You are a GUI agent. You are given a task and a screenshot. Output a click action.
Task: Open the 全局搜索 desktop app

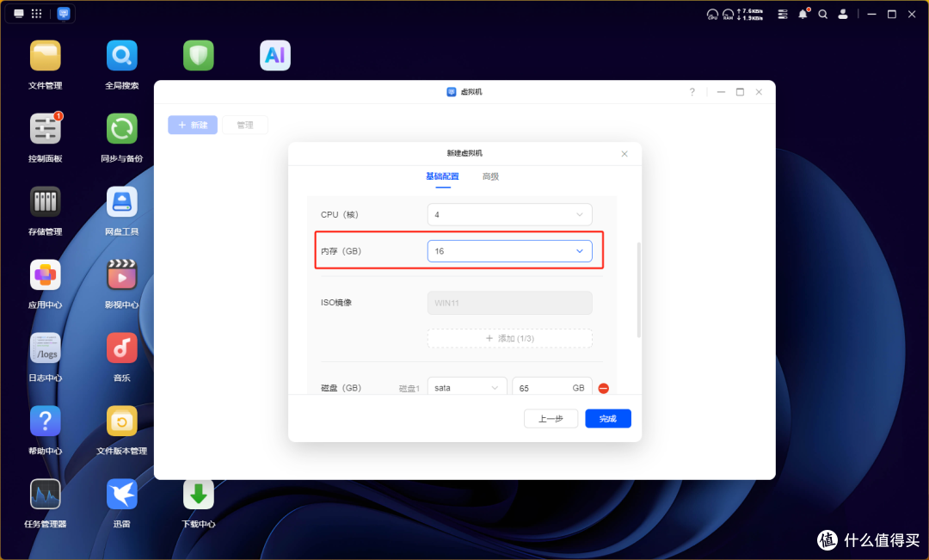pyautogui.click(x=121, y=56)
